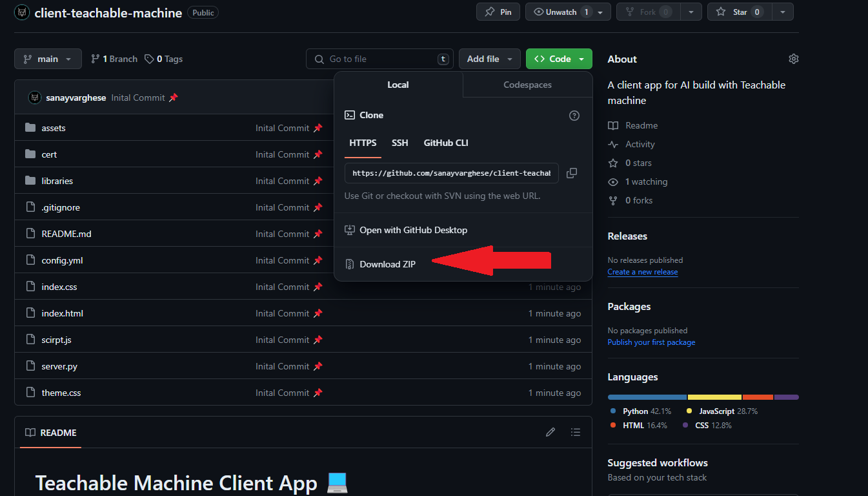Click the copy URL to clipboard icon
The height and width of the screenshot is (496, 868).
point(571,173)
